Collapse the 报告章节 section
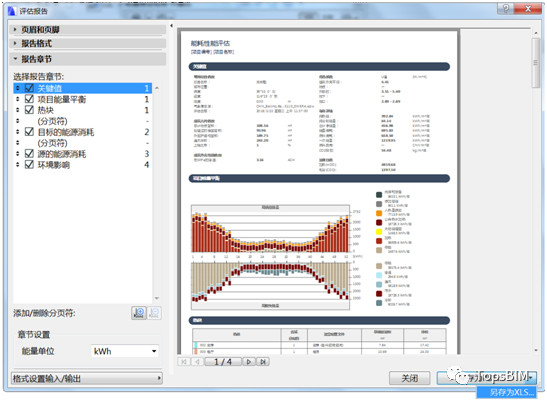This screenshot has width=547, height=401. 88,59
